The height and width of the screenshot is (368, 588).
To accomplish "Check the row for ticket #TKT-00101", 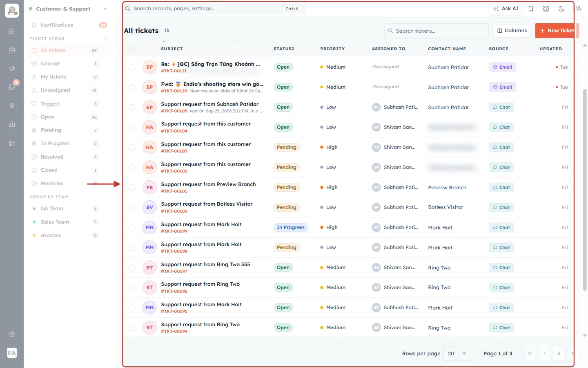I will point(131,187).
